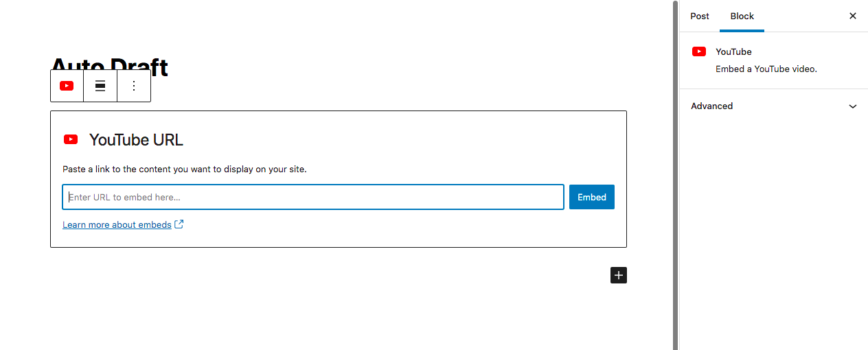Open the three-dot block options menu
Viewport: 868px width, 350px height.
coord(134,86)
